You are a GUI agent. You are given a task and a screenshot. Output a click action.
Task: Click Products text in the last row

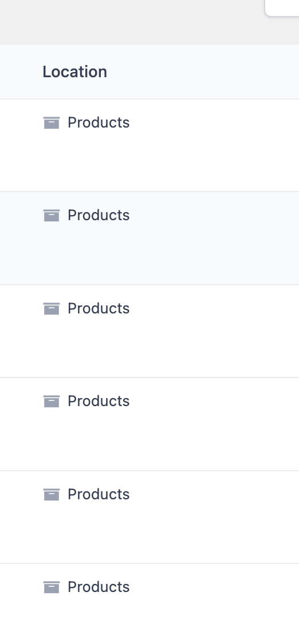pyautogui.click(x=99, y=587)
